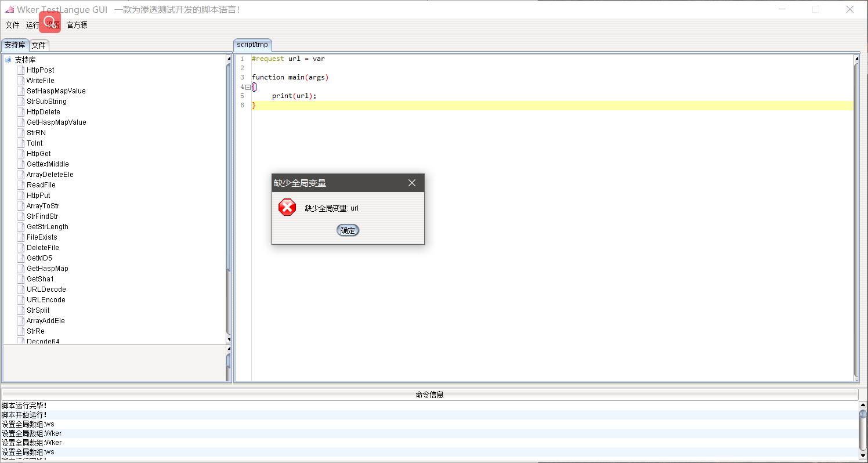The height and width of the screenshot is (463, 868).
Task: Click the ArrayDeleteEle file icon
Action: [x=21, y=175]
